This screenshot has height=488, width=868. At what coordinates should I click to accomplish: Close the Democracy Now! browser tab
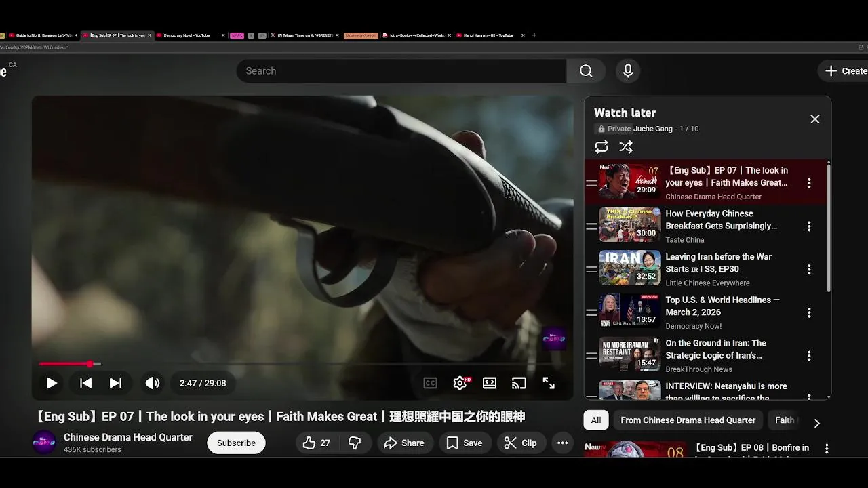pos(223,35)
